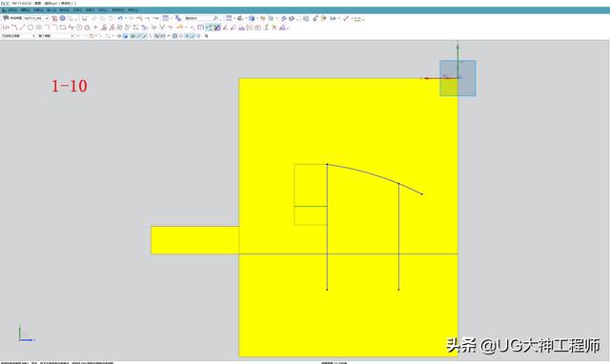610x364 pixels.
Task: Click the Finish Sketch flag icon
Action: point(6,18)
